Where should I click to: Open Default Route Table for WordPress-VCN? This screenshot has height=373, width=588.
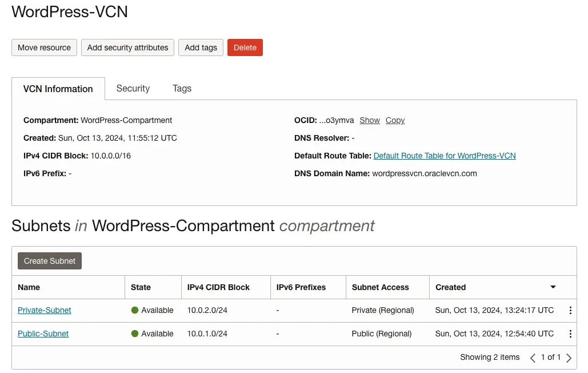click(x=444, y=156)
